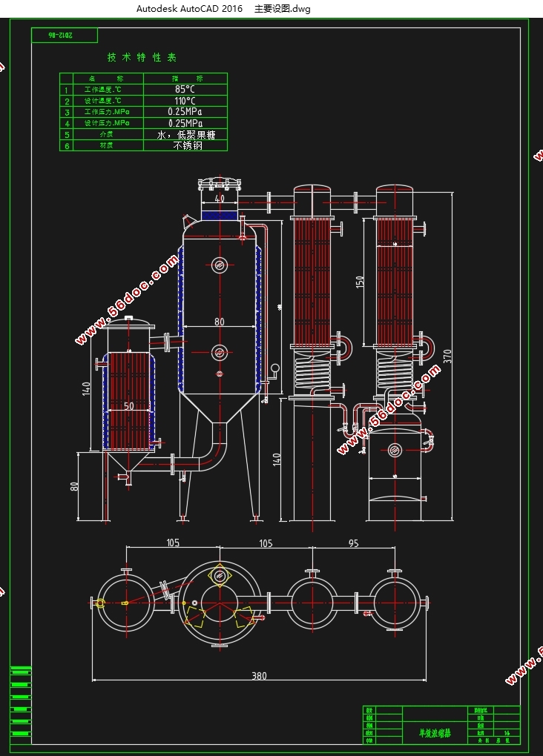Click row number 1 in the table
Image resolution: width=543 pixels, height=756 pixels.
tap(67, 90)
